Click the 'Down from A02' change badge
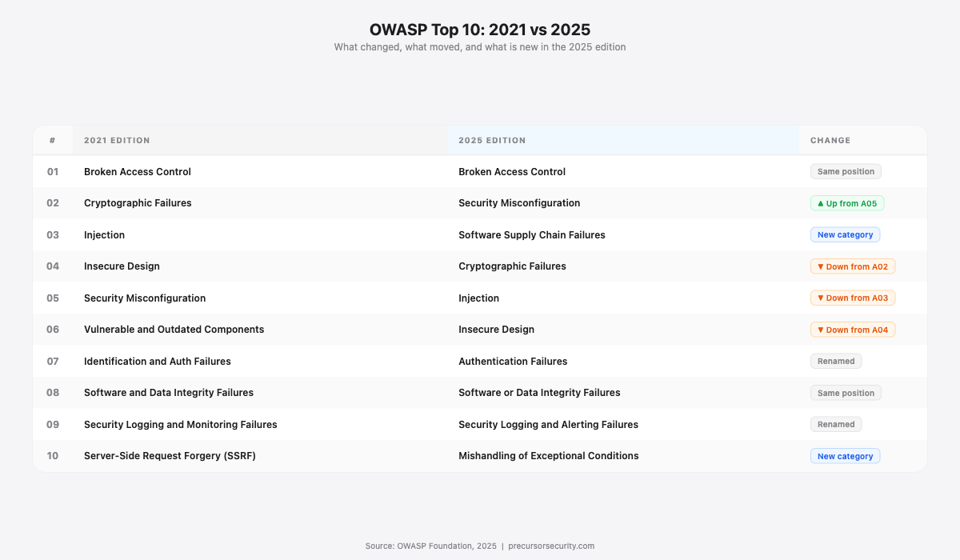This screenshot has width=960, height=560. (853, 266)
